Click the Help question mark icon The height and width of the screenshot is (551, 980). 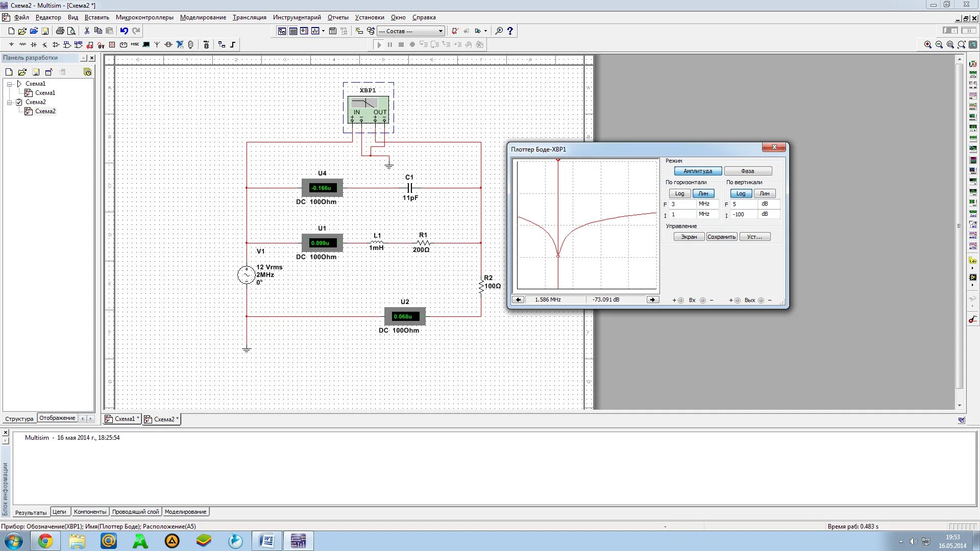click(509, 31)
